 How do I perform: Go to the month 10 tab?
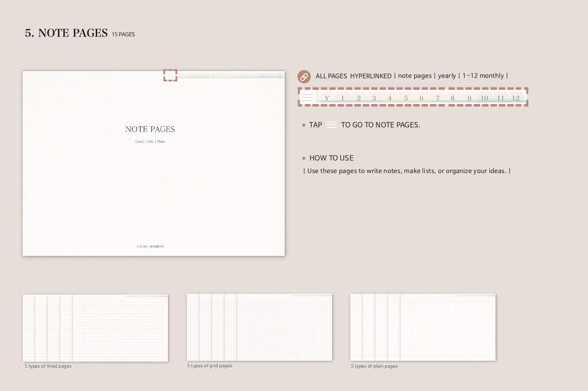tap(484, 98)
